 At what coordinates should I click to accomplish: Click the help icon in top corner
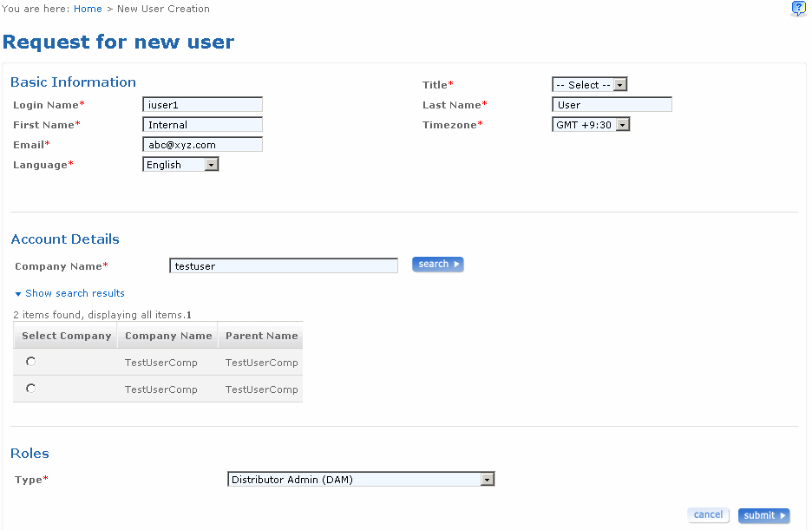click(799, 9)
